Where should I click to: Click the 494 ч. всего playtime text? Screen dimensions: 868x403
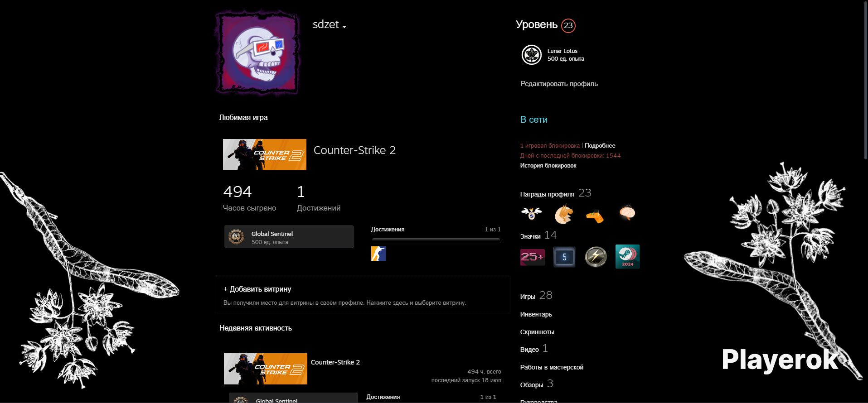[x=484, y=372]
